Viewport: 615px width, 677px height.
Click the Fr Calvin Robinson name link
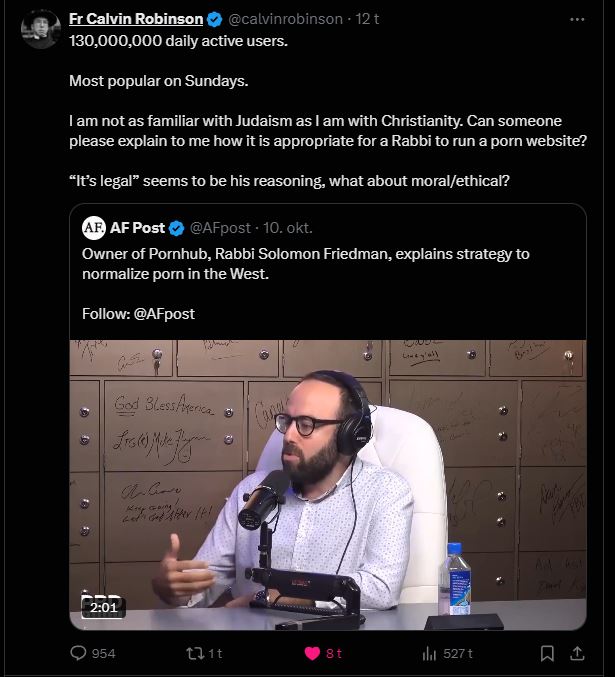click(136, 19)
